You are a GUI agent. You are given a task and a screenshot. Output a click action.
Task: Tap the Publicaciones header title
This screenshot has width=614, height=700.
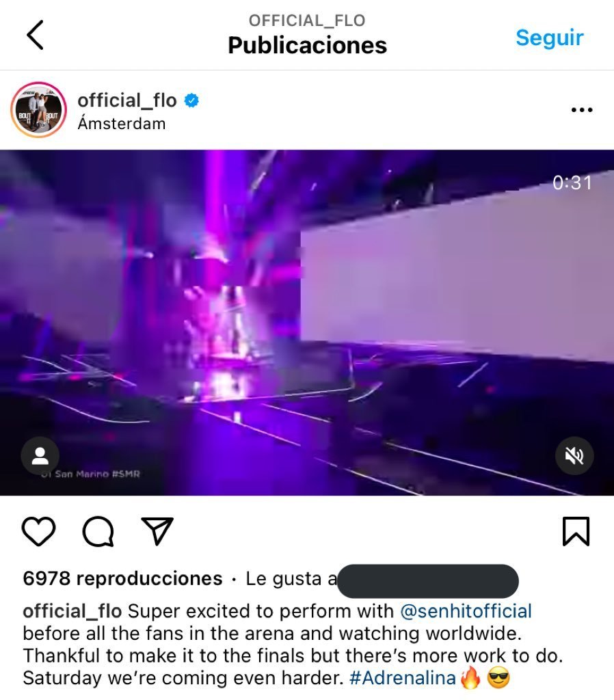click(x=307, y=46)
